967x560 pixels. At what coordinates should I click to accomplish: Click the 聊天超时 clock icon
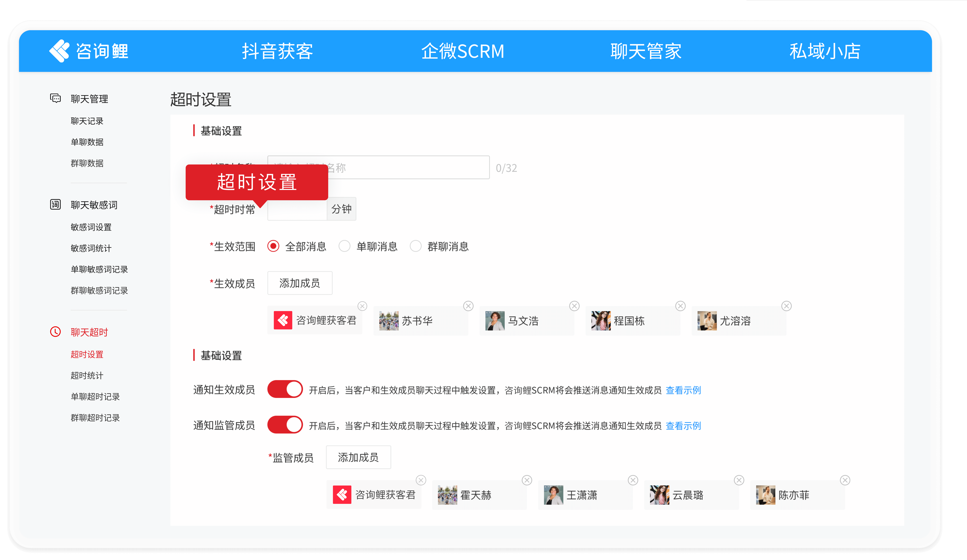coord(55,332)
